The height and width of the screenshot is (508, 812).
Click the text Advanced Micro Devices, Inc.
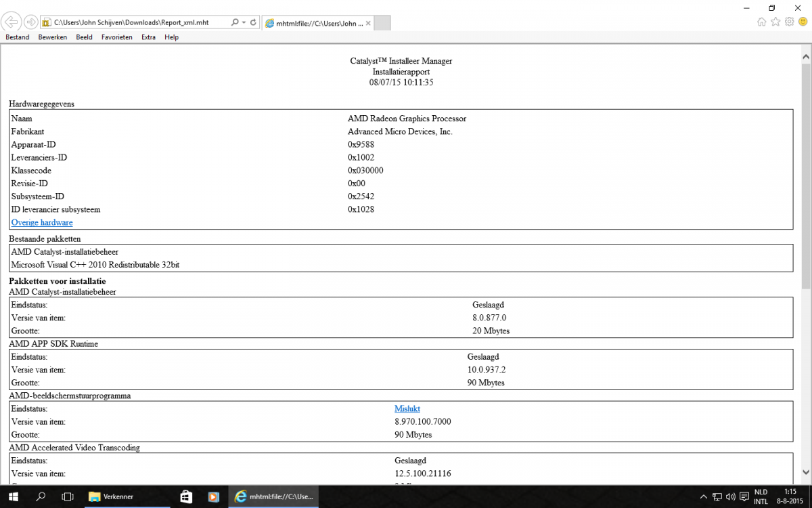tap(400, 131)
